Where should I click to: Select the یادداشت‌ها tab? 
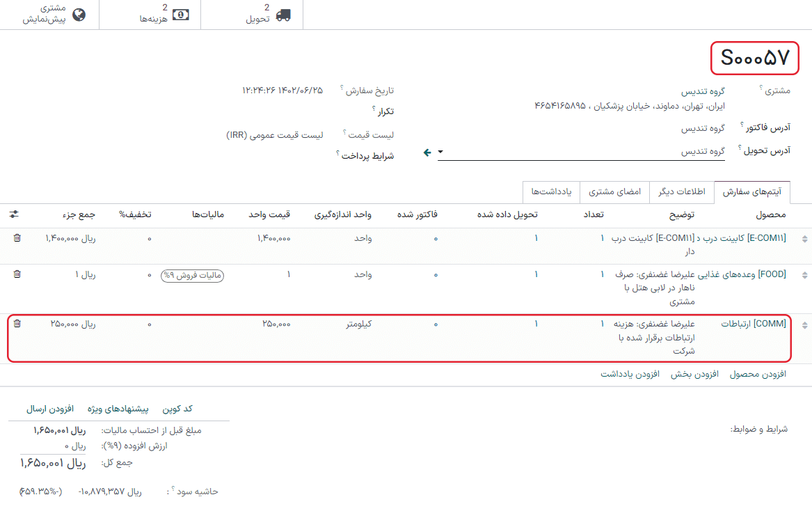(x=551, y=192)
